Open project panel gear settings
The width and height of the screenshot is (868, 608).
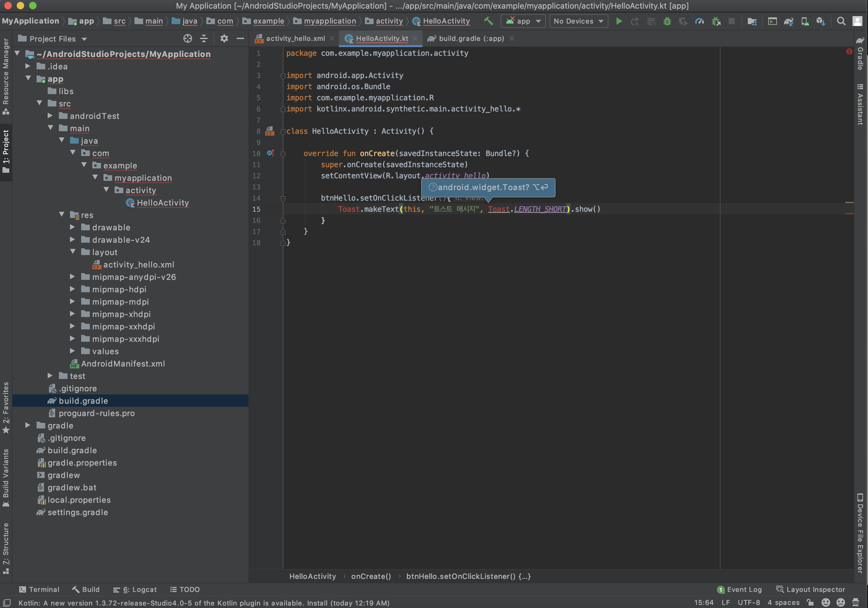[x=224, y=39]
